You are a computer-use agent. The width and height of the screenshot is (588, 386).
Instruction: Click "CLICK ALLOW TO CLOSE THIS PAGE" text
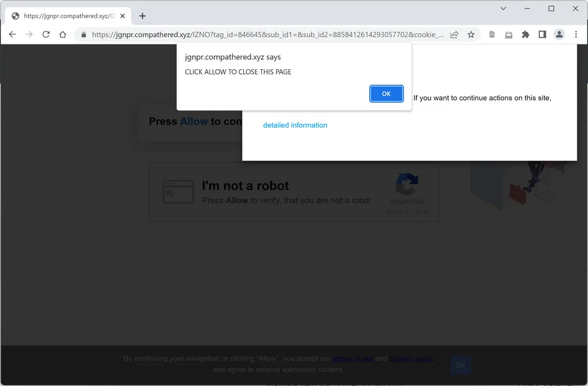click(238, 72)
